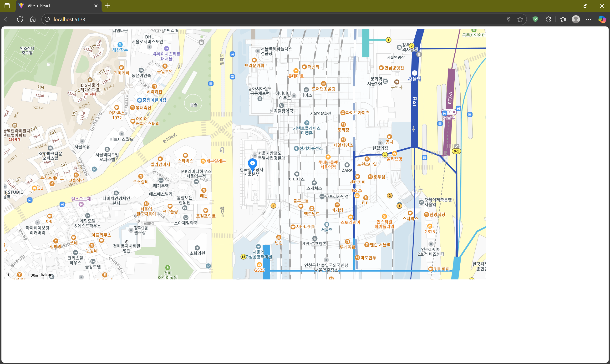Click the kakao logo link on map
The width and height of the screenshot is (610, 364).
pos(47,275)
